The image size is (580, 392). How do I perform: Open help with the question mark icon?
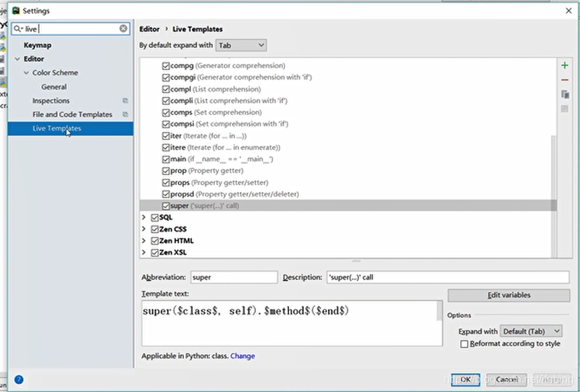tap(19, 379)
